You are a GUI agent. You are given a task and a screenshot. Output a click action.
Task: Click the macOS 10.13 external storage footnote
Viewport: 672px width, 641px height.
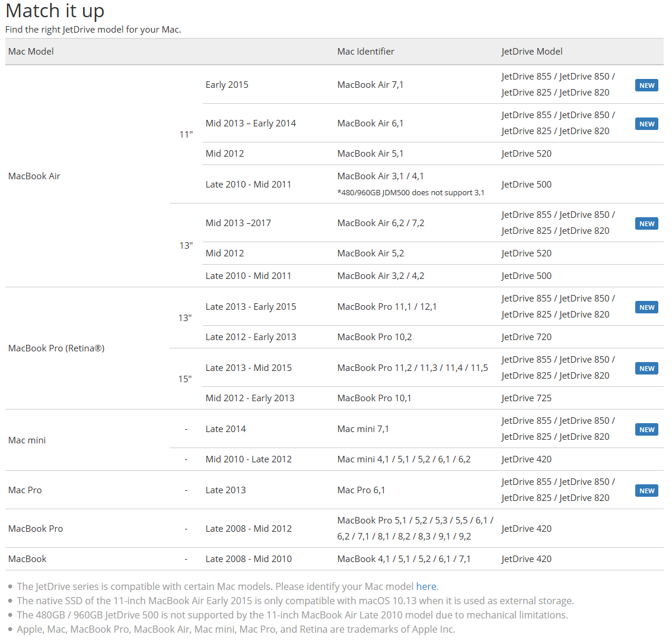(x=295, y=601)
